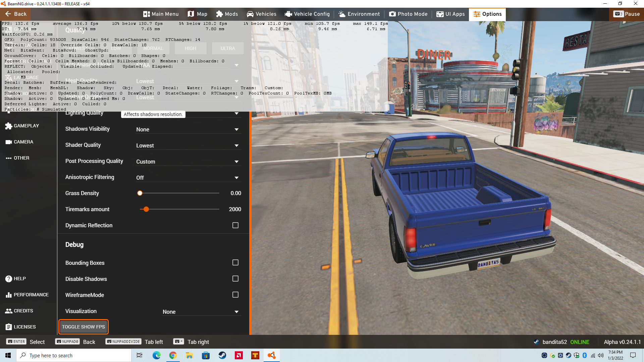The image size is (644, 362).
Task: Expand Visualization dropdown
Action: click(x=201, y=312)
